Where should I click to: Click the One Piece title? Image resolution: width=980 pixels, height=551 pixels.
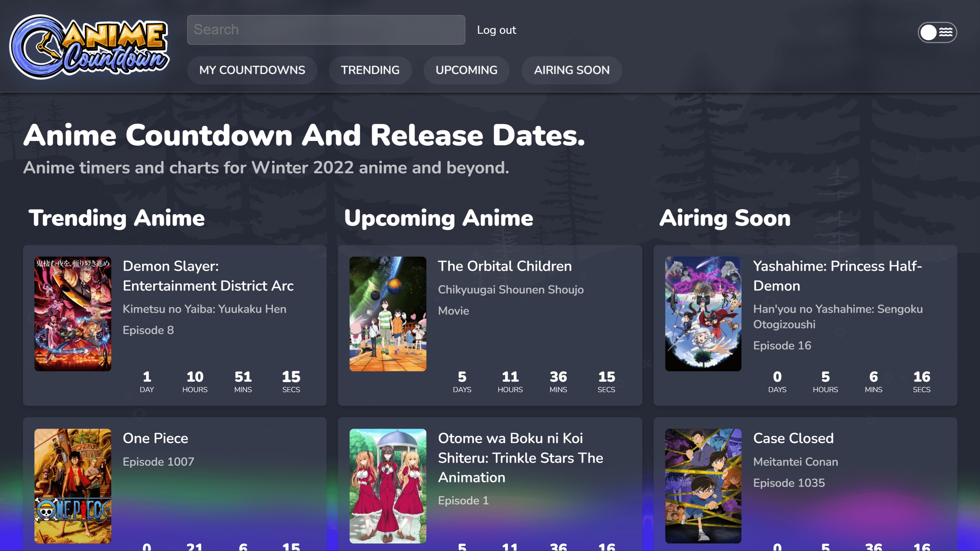click(155, 438)
